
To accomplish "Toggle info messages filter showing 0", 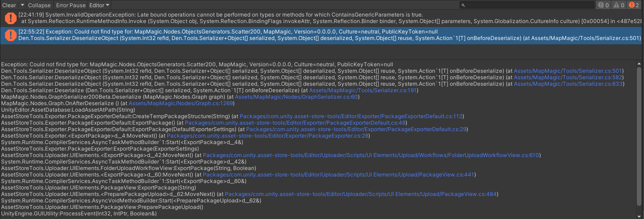I will tap(604, 5).
